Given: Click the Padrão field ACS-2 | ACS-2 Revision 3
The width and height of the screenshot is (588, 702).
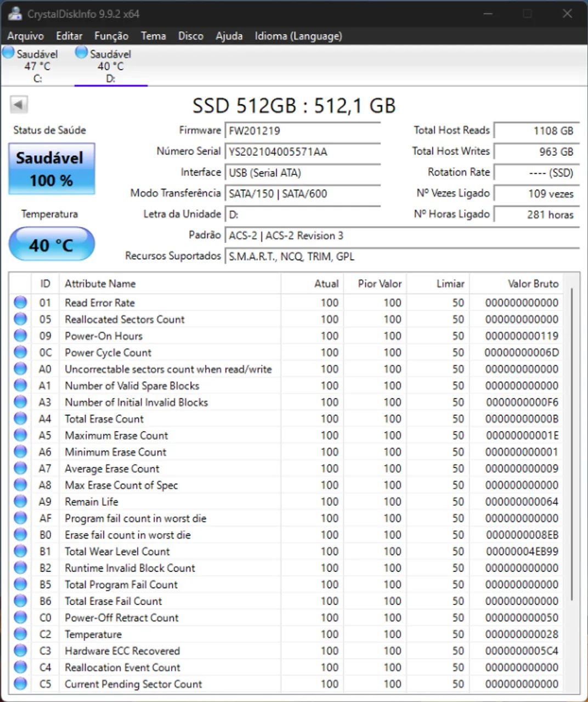Looking at the screenshot, I should (402, 235).
